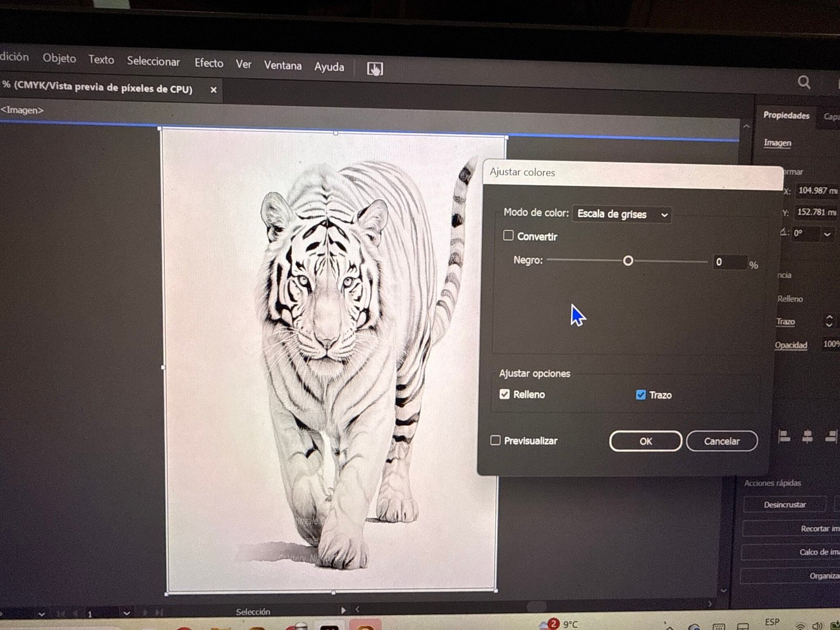Open the Modo de color dropdown

622,214
